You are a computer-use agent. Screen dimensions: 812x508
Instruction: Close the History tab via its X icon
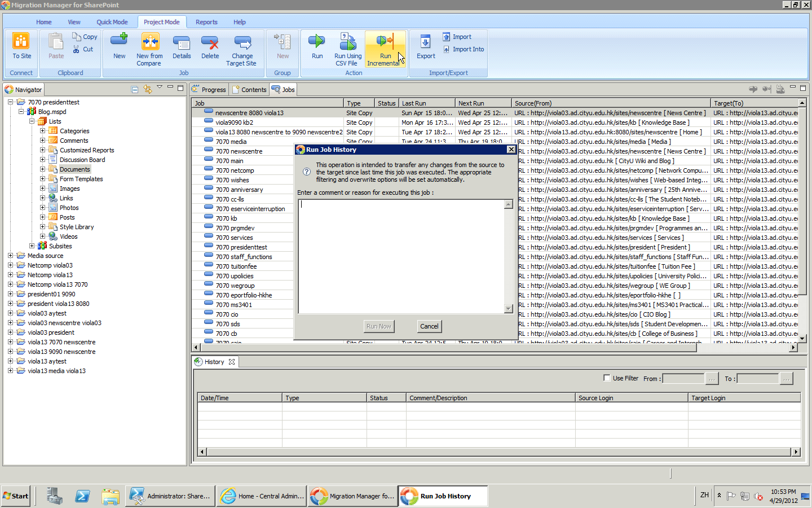point(232,362)
